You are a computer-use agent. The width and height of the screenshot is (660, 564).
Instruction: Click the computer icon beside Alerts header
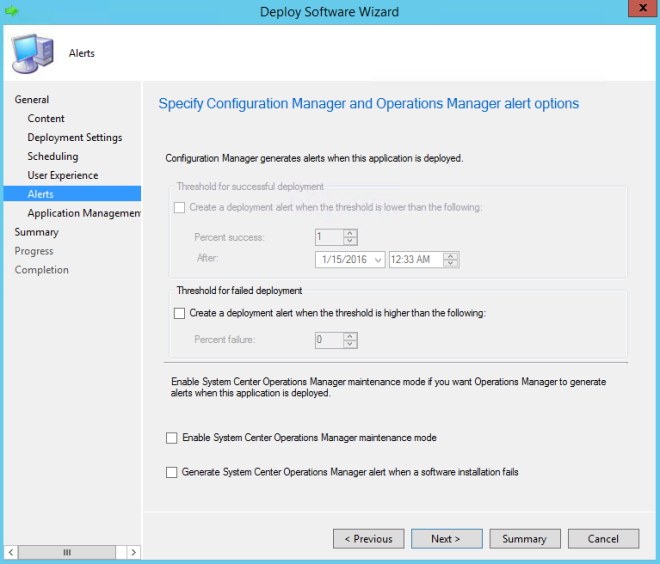click(33, 54)
